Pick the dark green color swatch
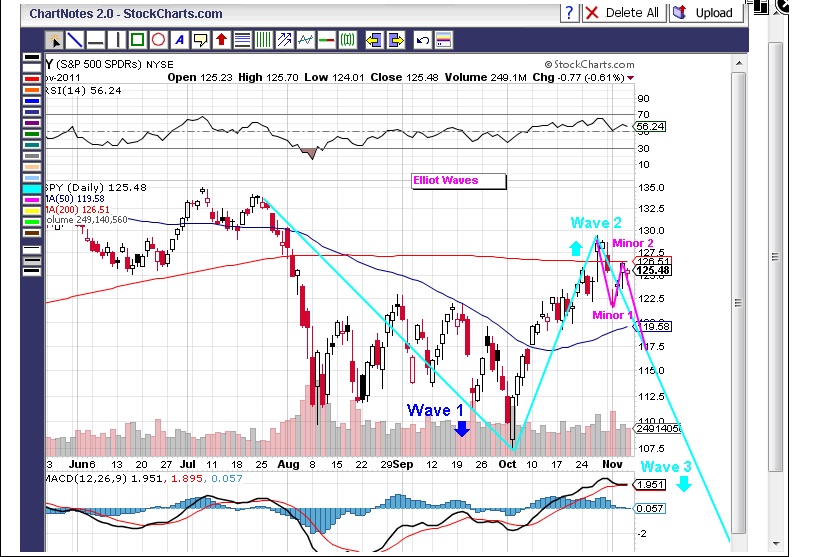This screenshot has width=816, height=557. (32, 134)
